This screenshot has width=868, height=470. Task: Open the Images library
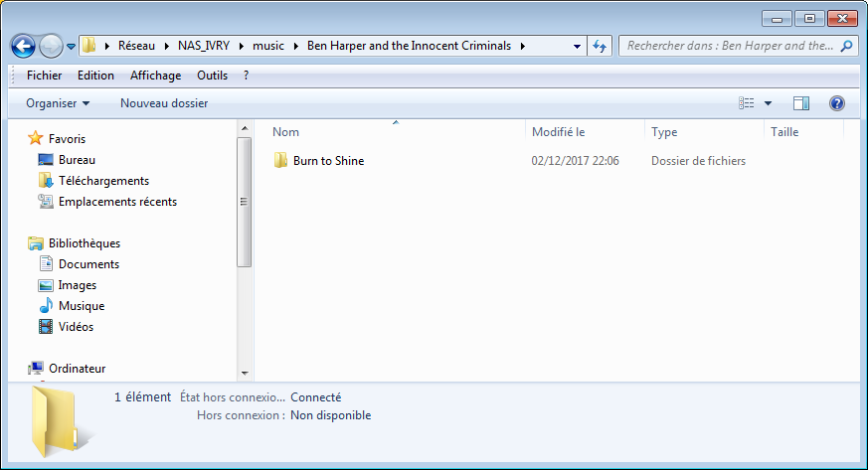(x=77, y=285)
